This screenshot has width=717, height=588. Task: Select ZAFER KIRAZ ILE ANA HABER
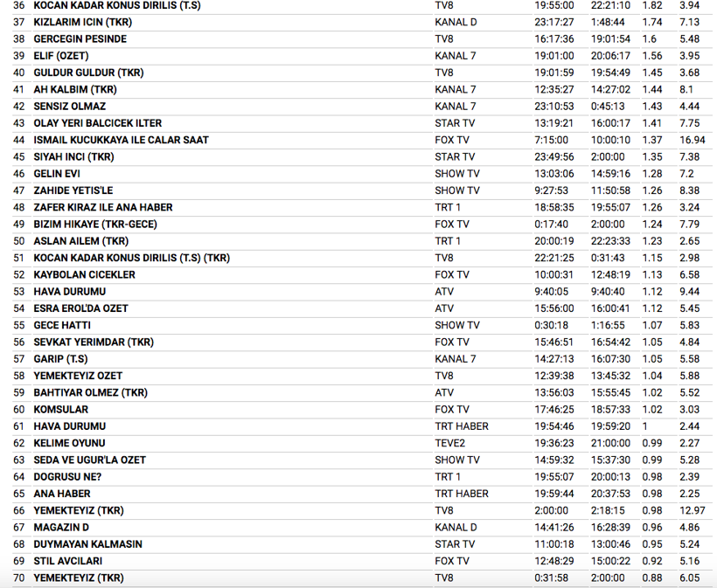[x=103, y=207]
